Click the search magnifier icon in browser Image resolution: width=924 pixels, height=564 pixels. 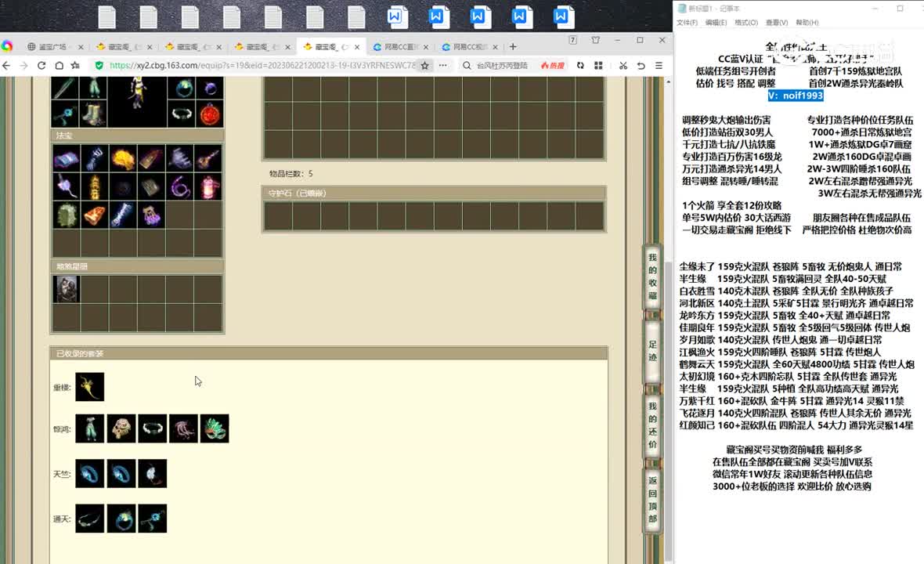click(467, 66)
